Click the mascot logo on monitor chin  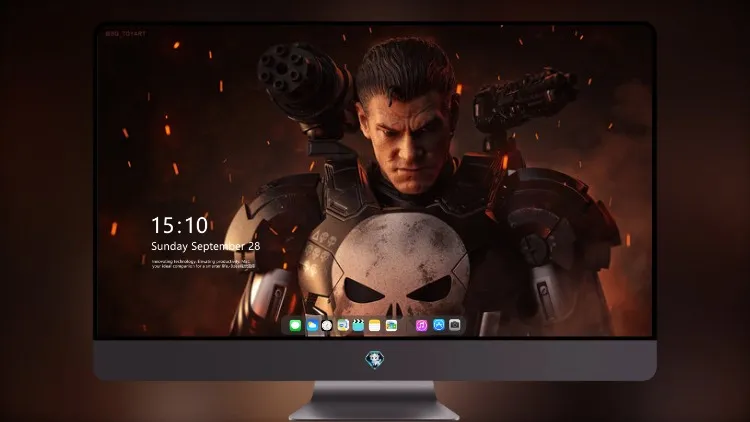(375, 360)
